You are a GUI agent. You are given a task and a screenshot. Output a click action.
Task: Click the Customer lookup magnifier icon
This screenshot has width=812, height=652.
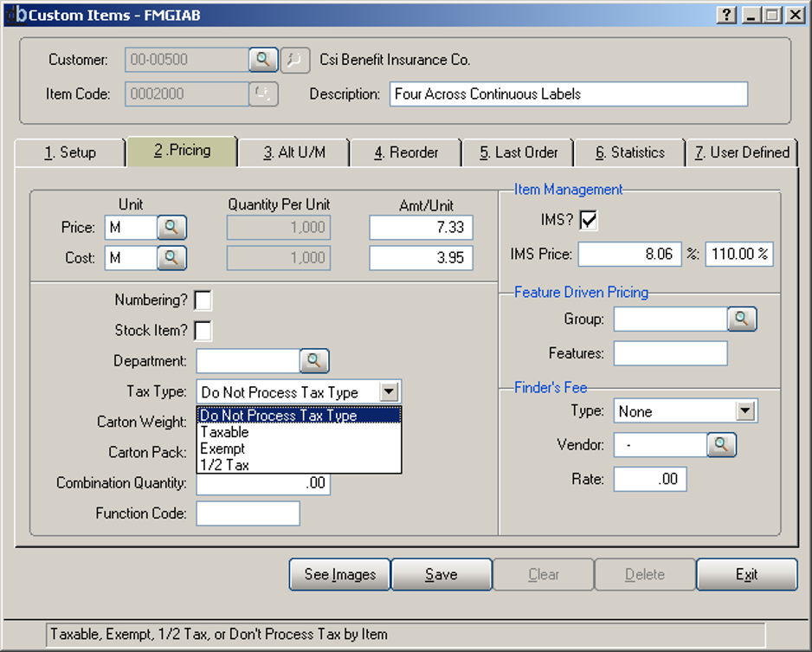coord(263,60)
